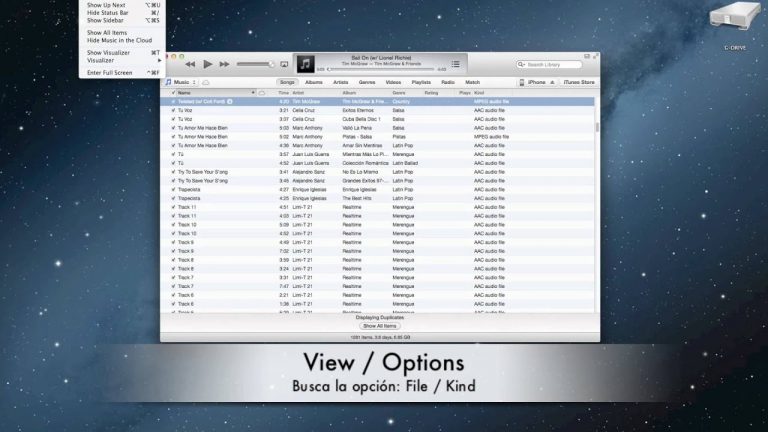Image resolution: width=768 pixels, height=432 pixels.
Task: Click the arrow icon beside the highlighted song name
Action: [230, 101]
